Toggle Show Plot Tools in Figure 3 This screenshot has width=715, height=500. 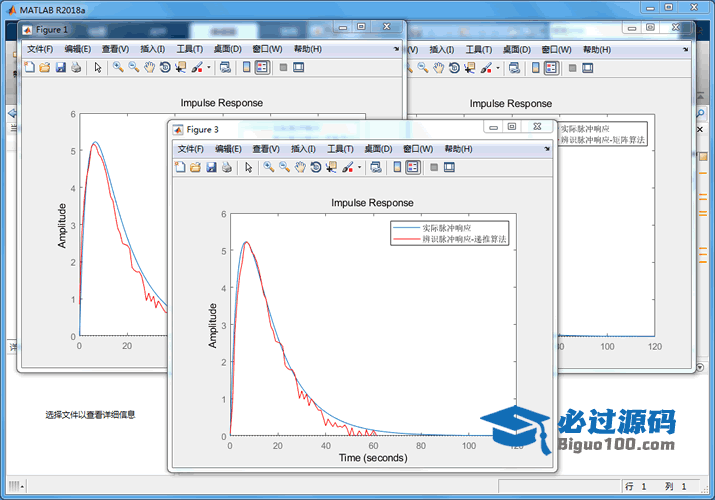tap(450, 167)
